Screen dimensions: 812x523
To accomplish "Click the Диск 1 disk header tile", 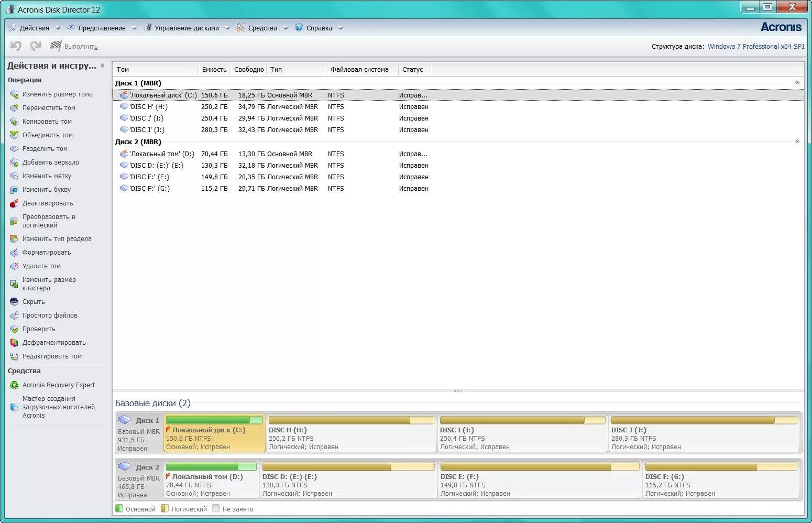I will pos(139,433).
